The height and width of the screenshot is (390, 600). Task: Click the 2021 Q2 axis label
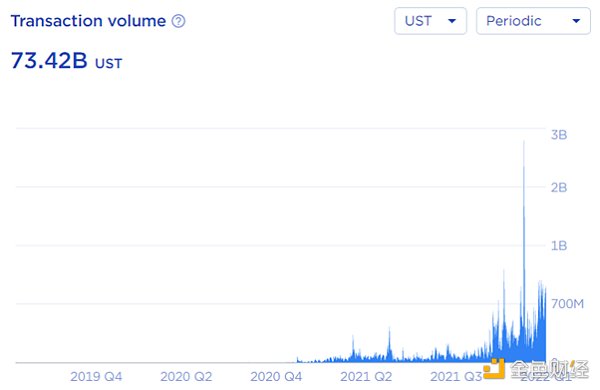pos(366,377)
